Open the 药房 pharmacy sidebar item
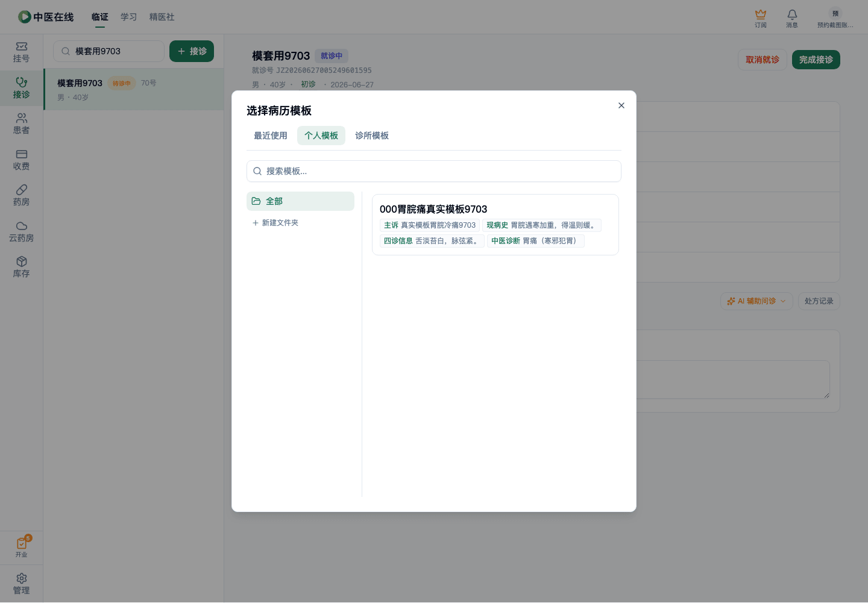This screenshot has height=603, width=868. pyautogui.click(x=22, y=195)
